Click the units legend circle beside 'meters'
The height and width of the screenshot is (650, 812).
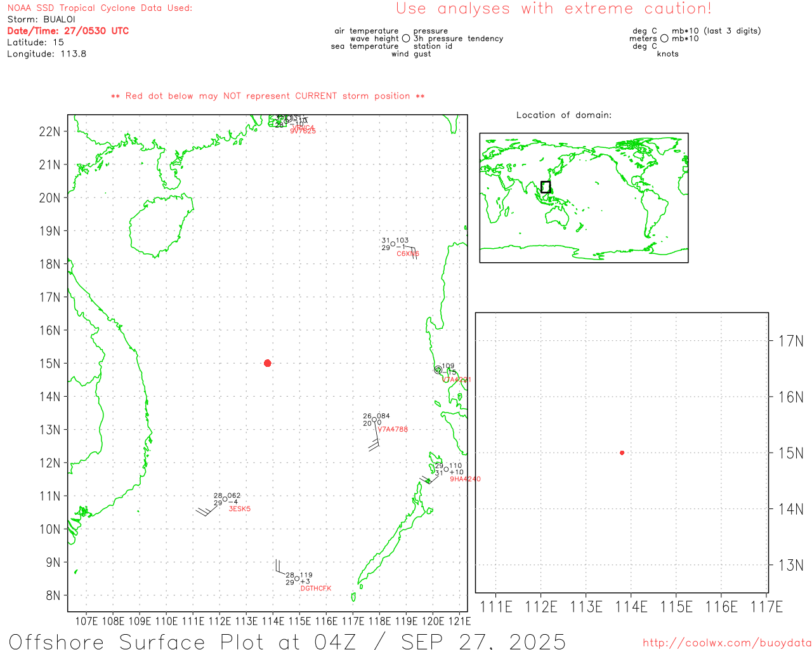tap(664, 38)
